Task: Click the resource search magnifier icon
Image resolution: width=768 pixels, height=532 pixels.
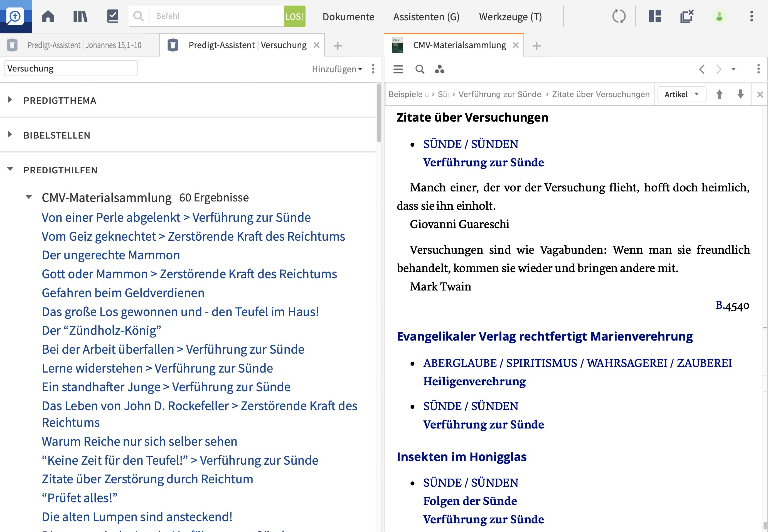Action: pyautogui.click(x=420, y=69)
